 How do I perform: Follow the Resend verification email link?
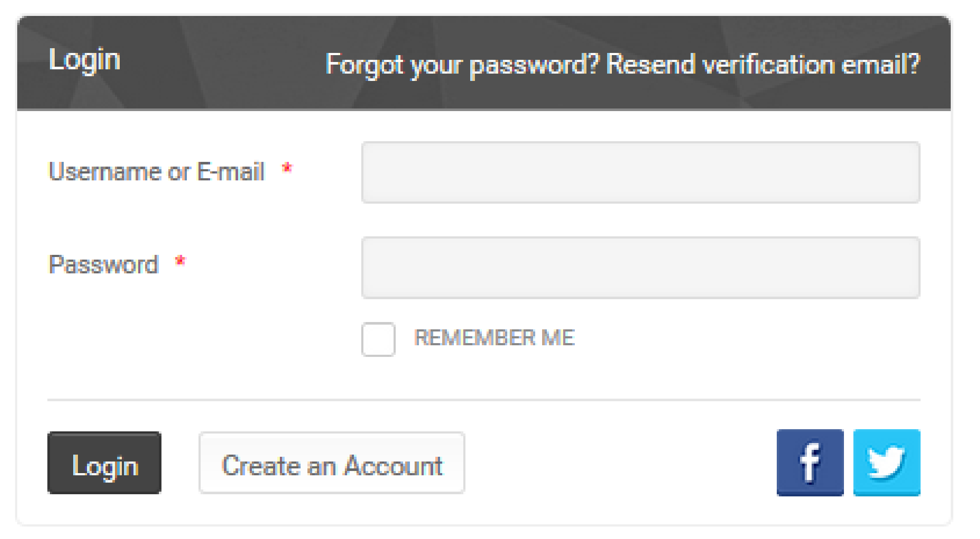pyautogui.click(x=763, y=65)
